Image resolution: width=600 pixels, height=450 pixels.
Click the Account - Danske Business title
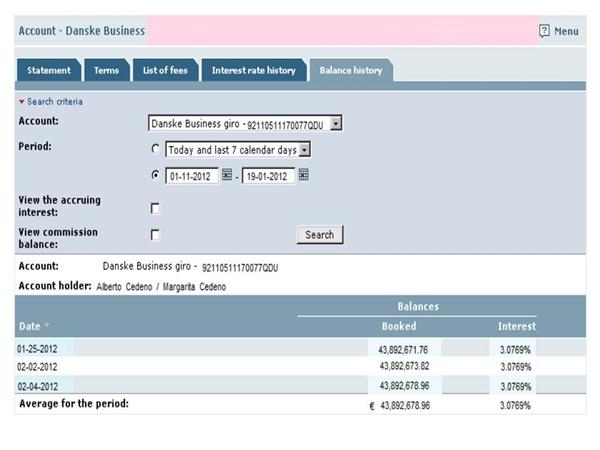82,31
